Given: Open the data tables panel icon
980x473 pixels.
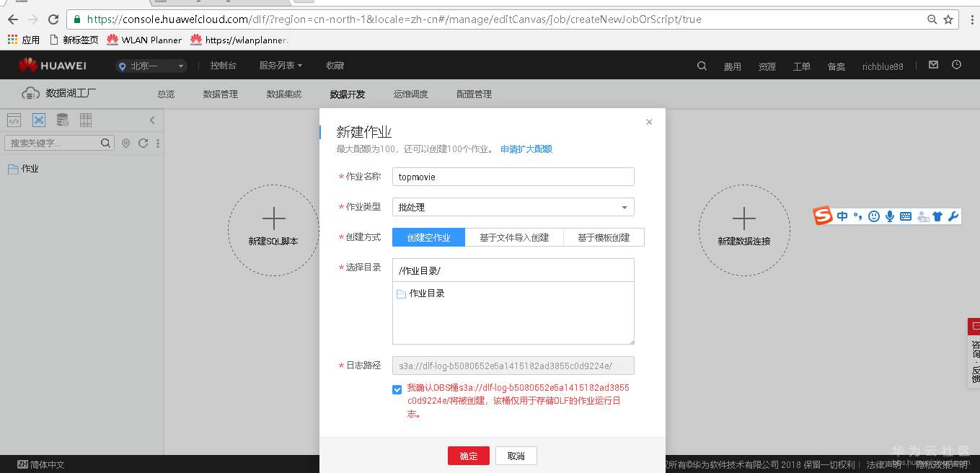Looking at the screenshot, I should coord(86,120).
